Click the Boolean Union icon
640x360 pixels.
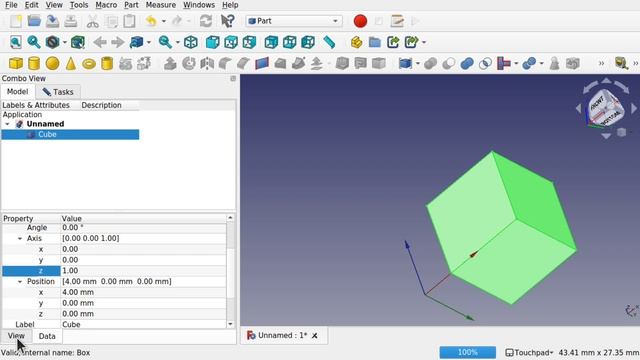[x=467, y=63]
